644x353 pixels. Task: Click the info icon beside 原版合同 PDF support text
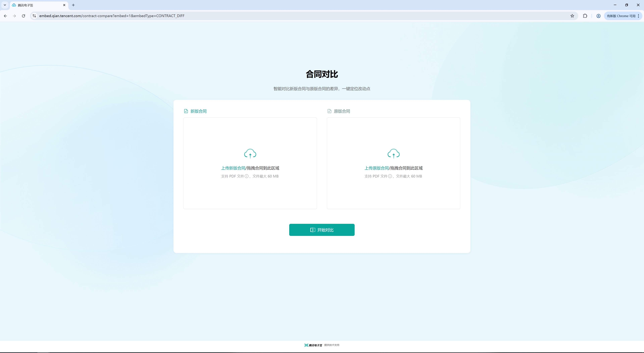coord(390,176)
